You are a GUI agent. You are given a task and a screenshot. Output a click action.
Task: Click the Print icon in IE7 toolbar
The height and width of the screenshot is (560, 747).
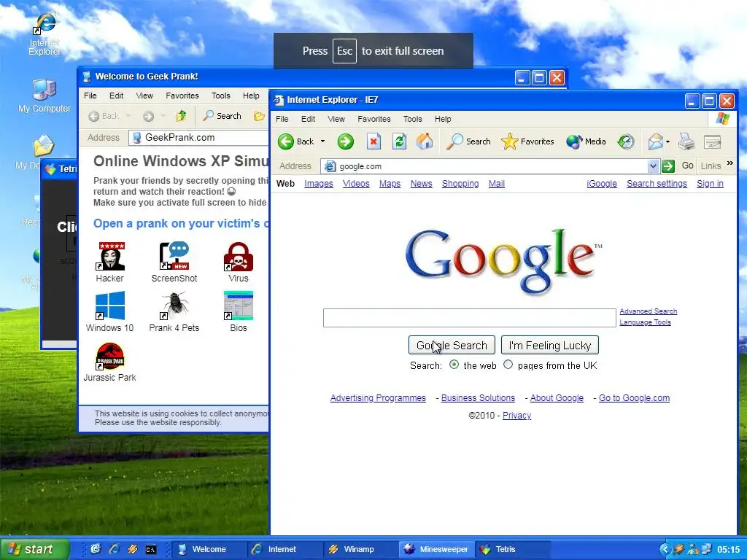pyautogui.click(x=686, y=141)
